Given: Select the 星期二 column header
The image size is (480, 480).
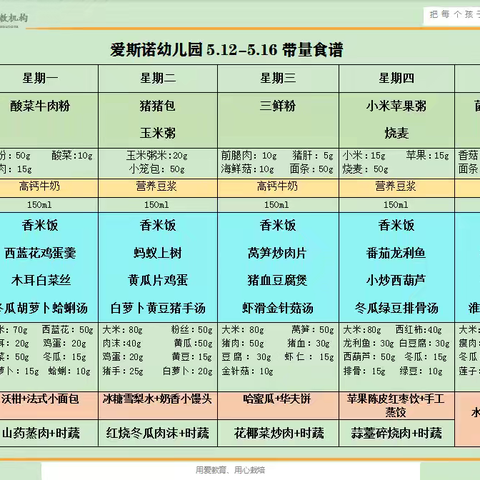Looking at the screenshot, I should [x=158, y=79].
